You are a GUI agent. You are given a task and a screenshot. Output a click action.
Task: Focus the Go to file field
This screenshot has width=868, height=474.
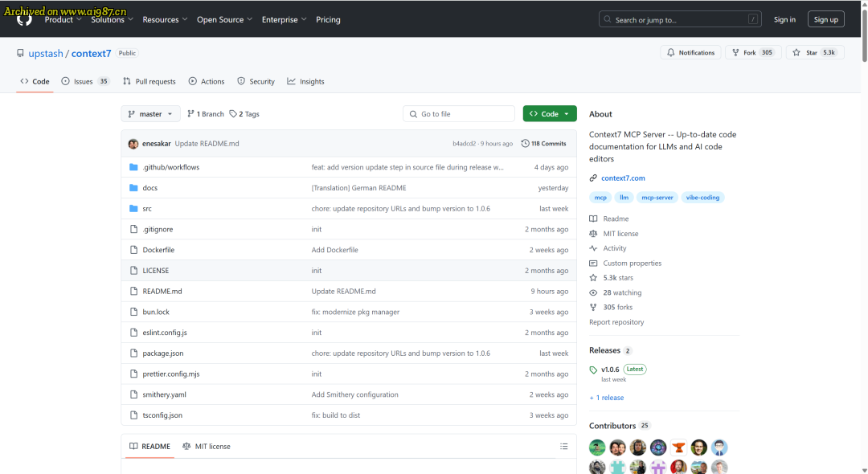click(459, 114)
